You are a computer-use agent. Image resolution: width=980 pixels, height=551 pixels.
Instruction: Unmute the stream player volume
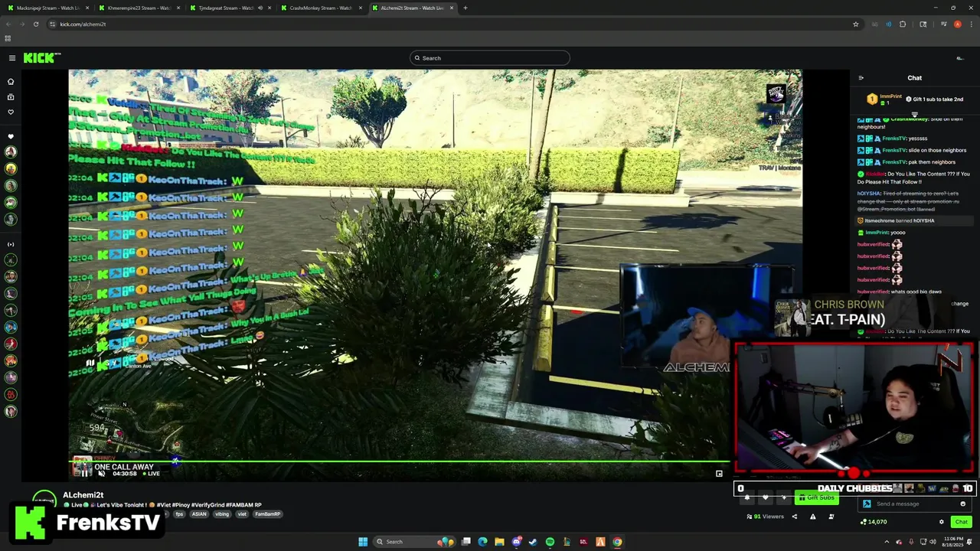click(102, 473)
